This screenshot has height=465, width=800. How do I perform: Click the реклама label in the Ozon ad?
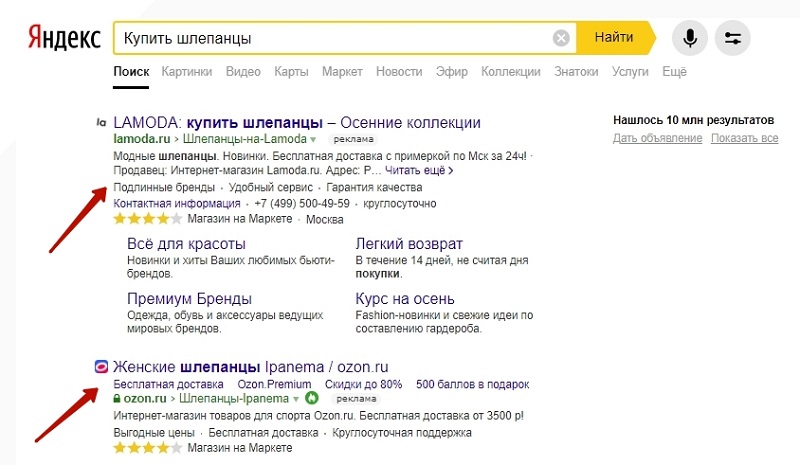357,399
